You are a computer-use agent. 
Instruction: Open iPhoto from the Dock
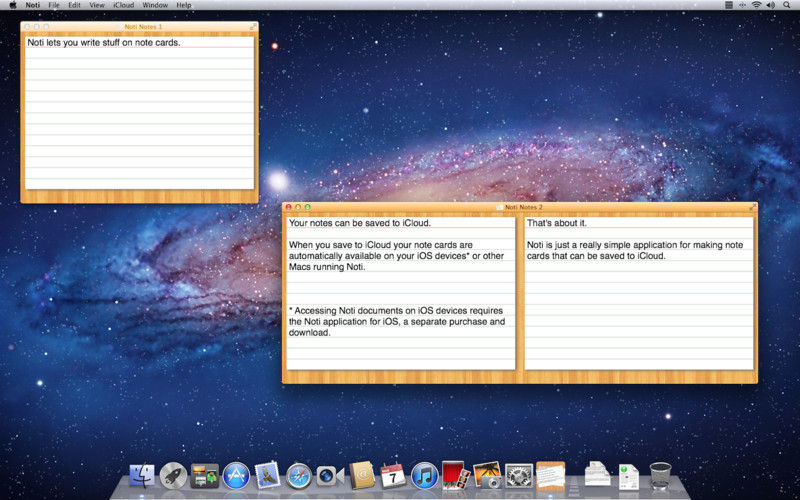487,476
